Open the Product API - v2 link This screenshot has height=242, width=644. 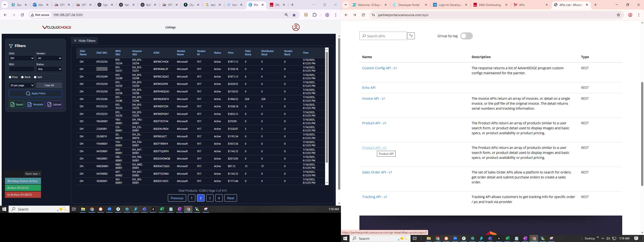coord(374,148)
